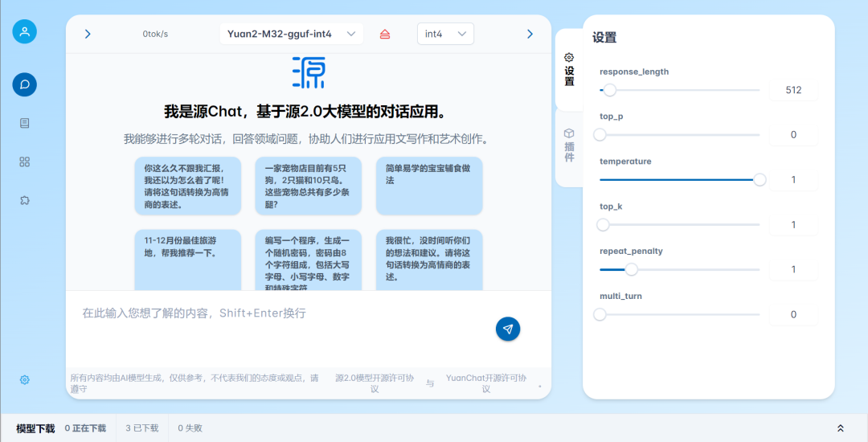
Task: Select the pet store legs question prompt card
Action: [308, 186]
